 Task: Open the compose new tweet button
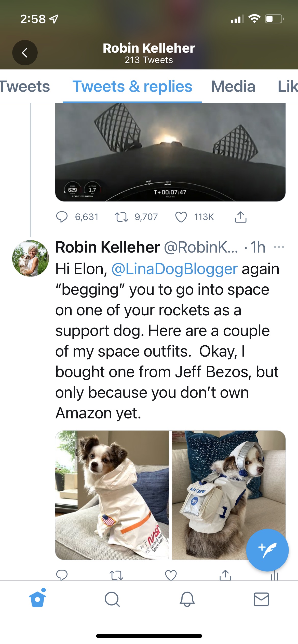[267, 550]
